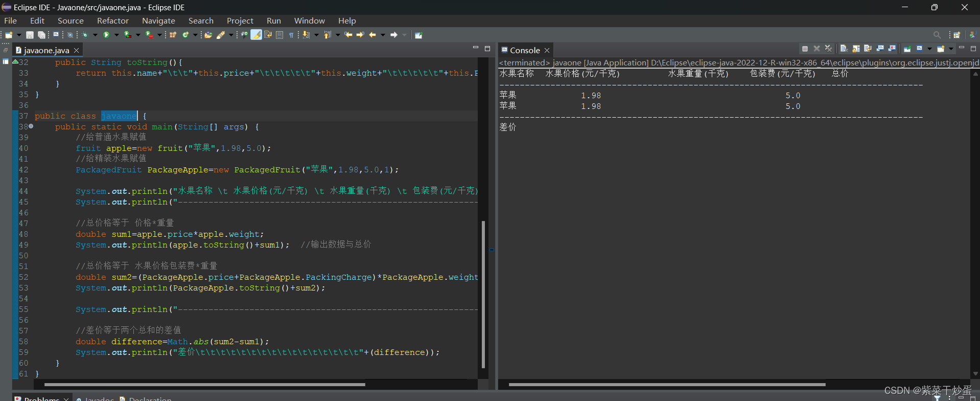The height and width of the screenshot is (401, 980).
Task: Create a new Java class icon
Action: (185, 35)
